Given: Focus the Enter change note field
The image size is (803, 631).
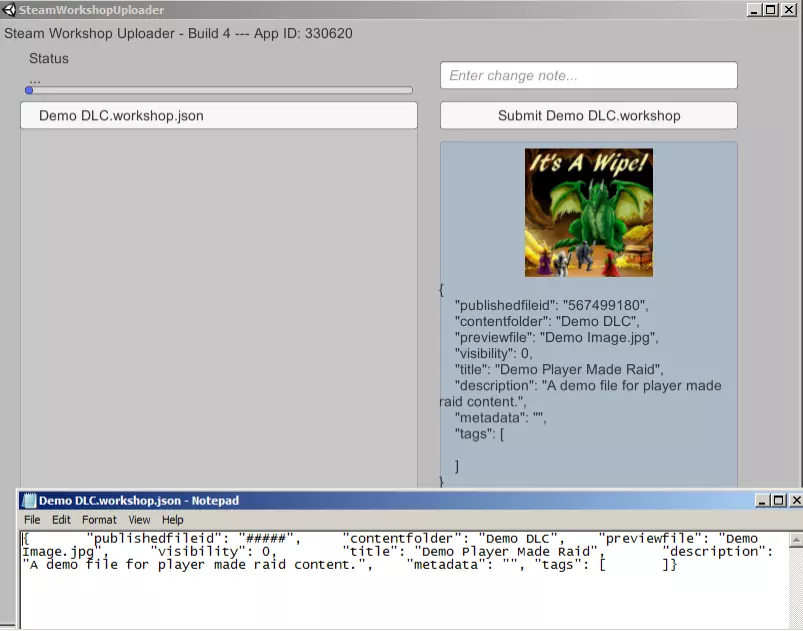Looking at the screenshot, I should [589, 75].
